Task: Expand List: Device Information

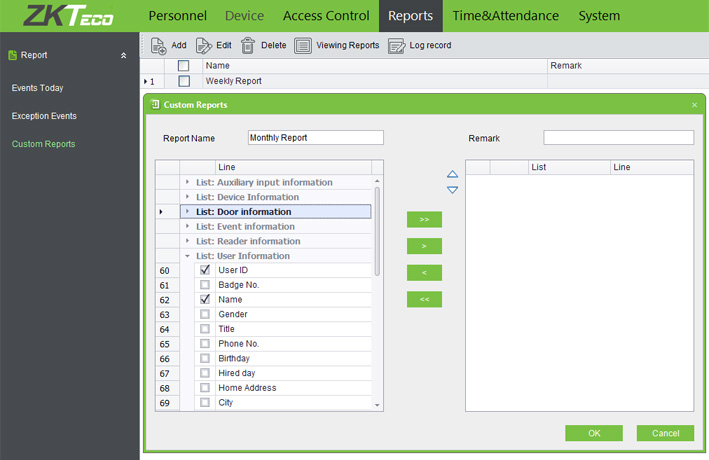Action: click(x=187, y=197)
